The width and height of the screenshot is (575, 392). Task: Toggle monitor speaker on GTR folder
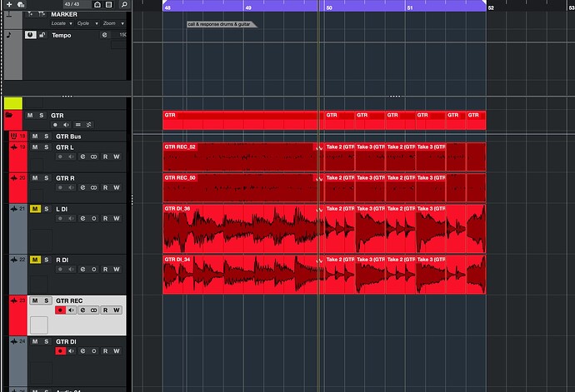click(66, 125)
